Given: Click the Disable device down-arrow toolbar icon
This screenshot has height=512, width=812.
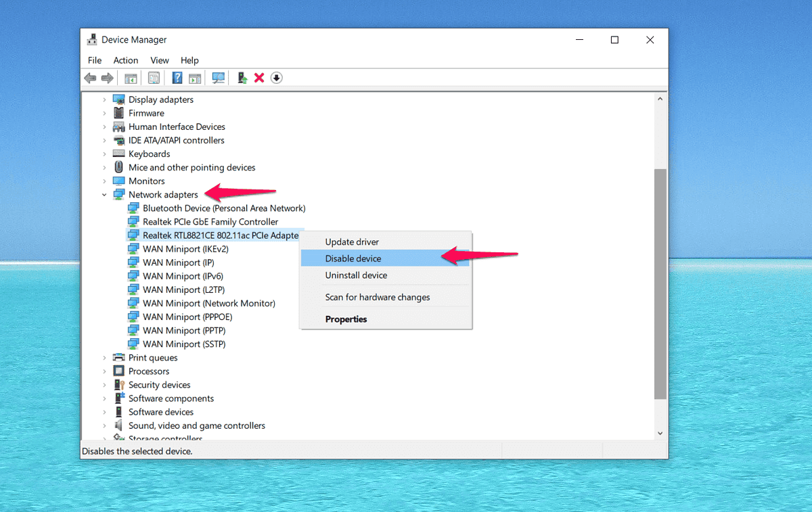Looking at the screenshot, I should tap(276, 78).
